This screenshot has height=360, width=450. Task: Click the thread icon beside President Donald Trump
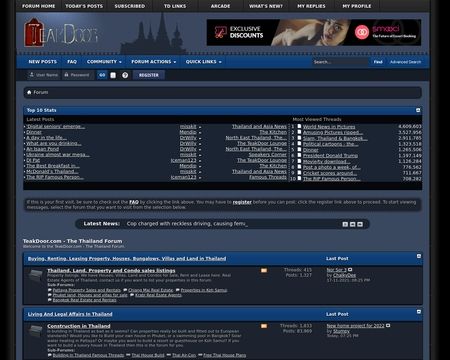(x=299, y=155)
